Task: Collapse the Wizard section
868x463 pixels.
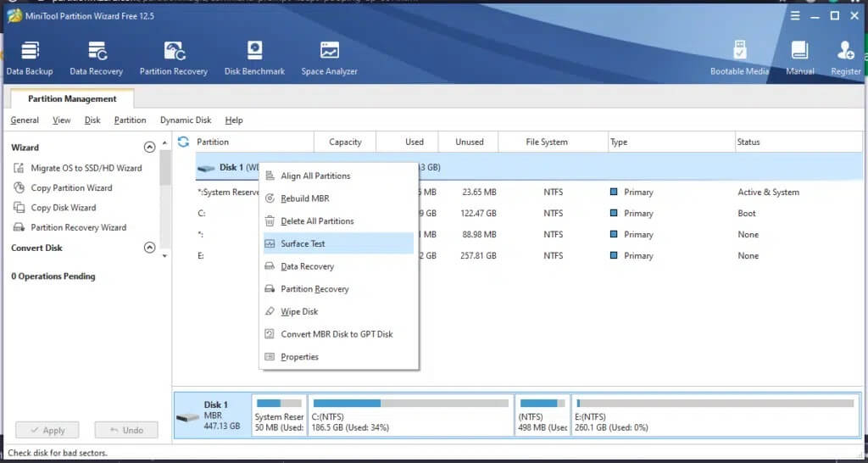Action: [x=149, y=148]
